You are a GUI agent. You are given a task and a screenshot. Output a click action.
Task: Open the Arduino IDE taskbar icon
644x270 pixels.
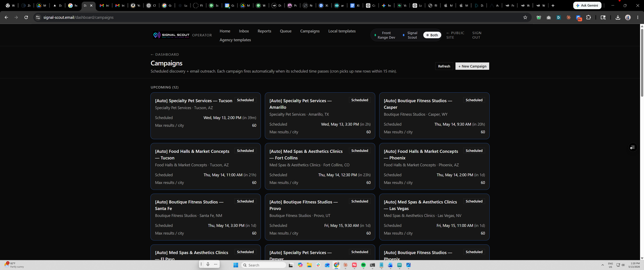[399, 265]
